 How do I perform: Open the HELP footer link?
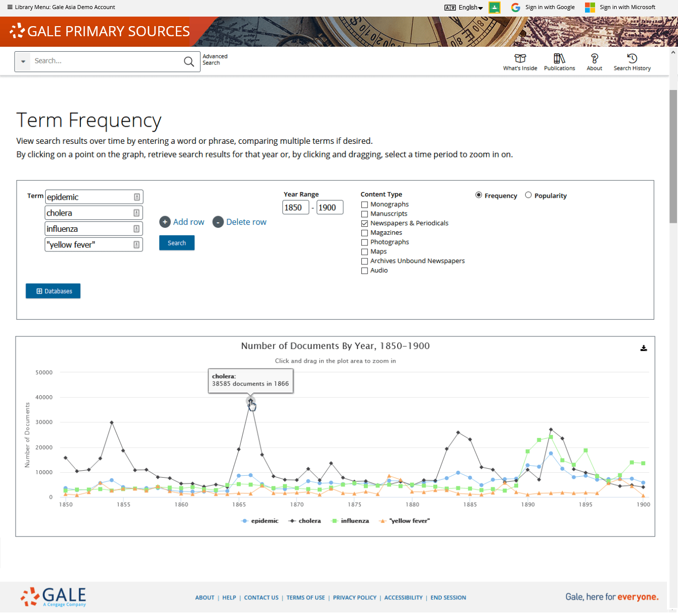pyautogui.click(x=229, y=598)
